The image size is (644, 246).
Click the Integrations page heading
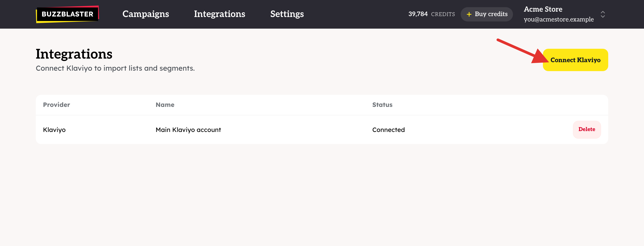tap(74, 54)
